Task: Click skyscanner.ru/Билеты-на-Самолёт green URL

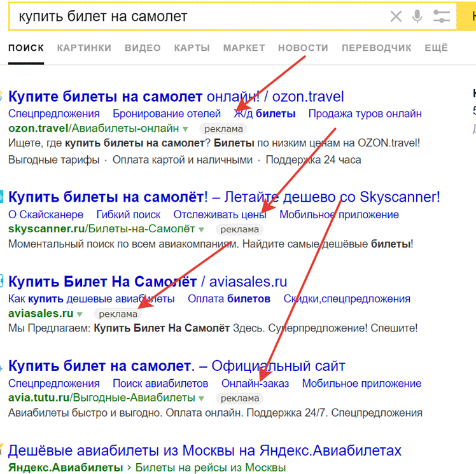Action: tap(101, 229)
